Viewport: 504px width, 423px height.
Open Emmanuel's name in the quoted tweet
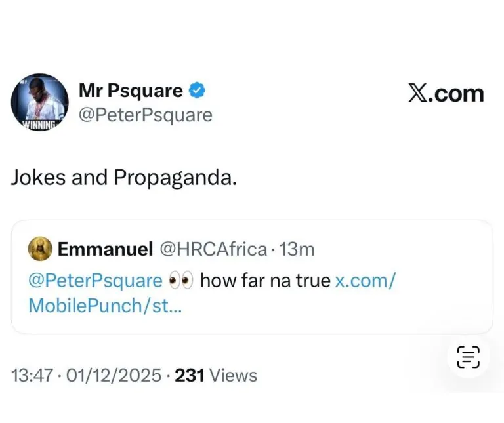pos(105,249)
